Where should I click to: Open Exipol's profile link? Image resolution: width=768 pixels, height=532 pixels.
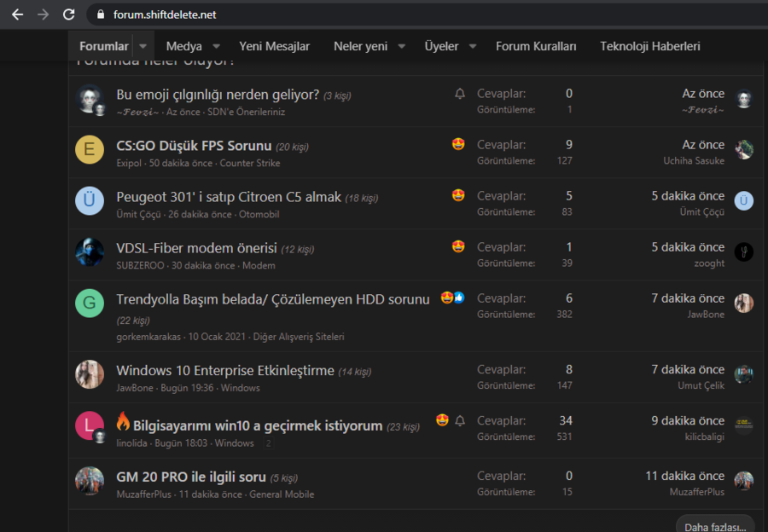pos(129,163)
